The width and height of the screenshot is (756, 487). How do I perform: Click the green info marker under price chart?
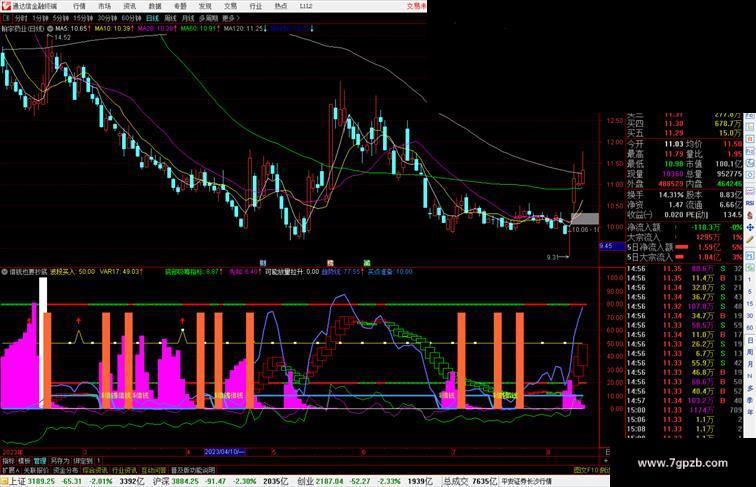(x=367, y=263)
